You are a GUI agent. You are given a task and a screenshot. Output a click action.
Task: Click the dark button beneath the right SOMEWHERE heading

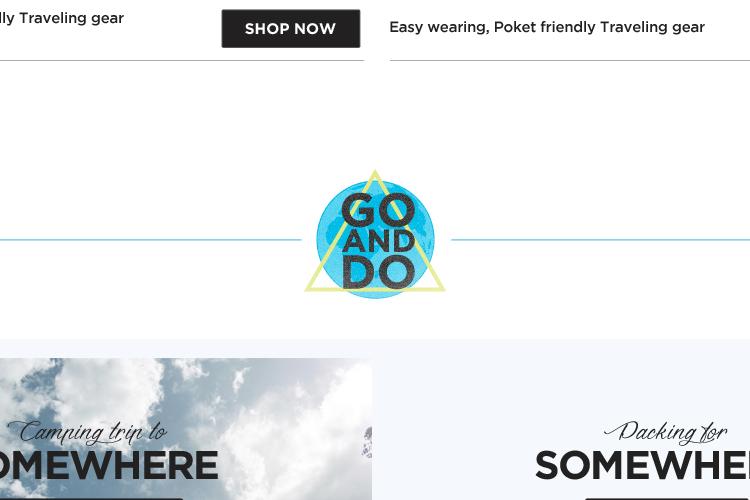point(667,499)
